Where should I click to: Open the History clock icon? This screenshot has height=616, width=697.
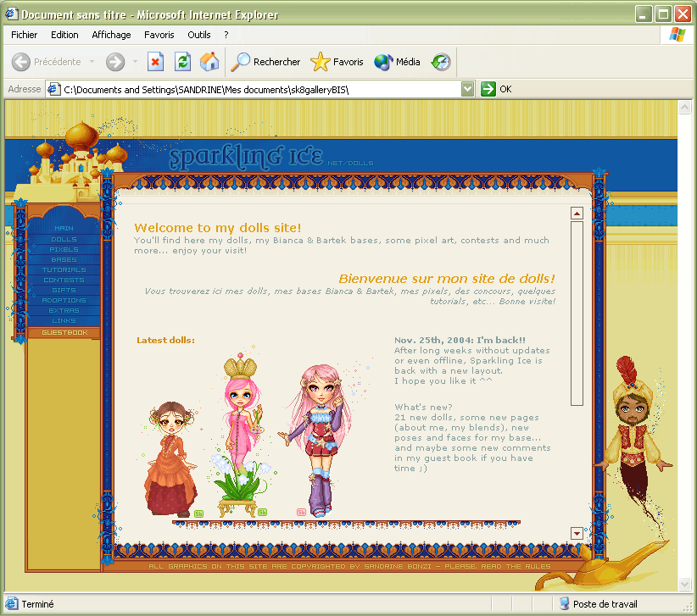click(441, 62)
